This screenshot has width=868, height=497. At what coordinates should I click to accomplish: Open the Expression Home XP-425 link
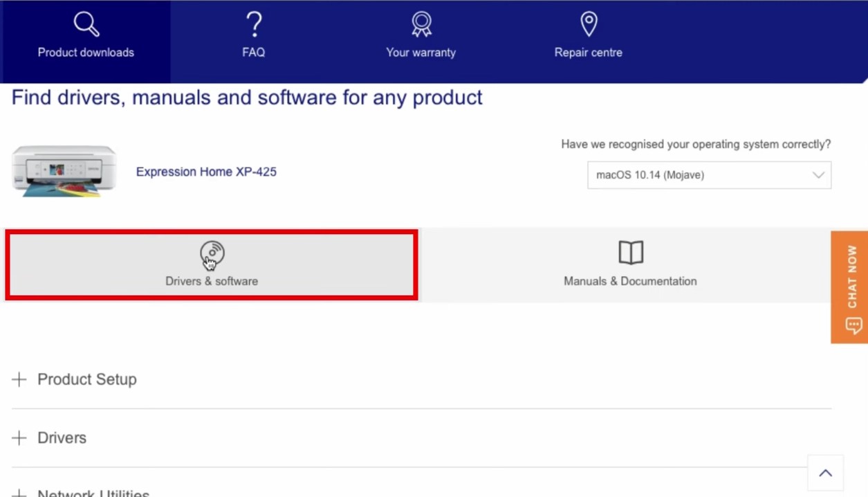click(206, 172)
